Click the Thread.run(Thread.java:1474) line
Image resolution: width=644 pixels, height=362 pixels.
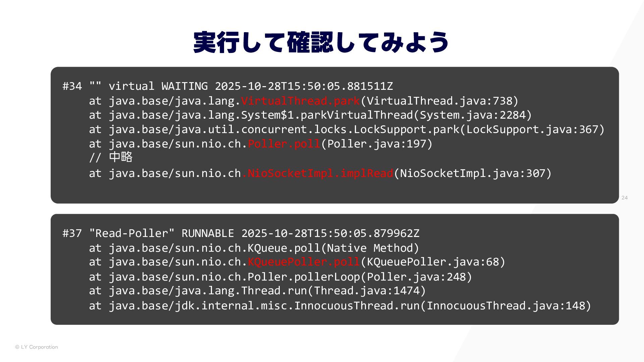point(257,291)
